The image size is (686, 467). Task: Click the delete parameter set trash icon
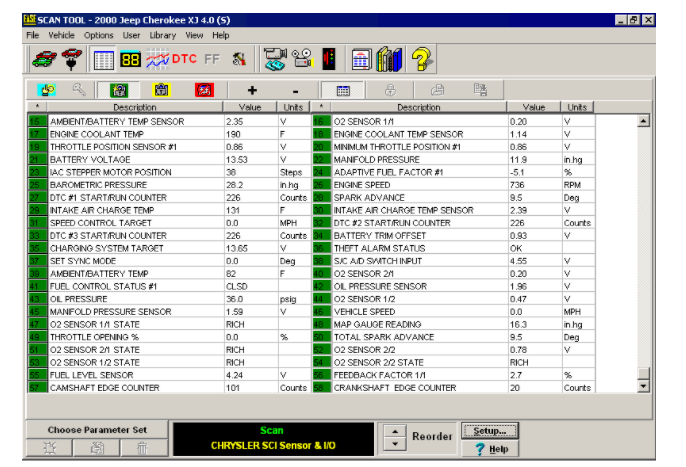tap(142, 448)
